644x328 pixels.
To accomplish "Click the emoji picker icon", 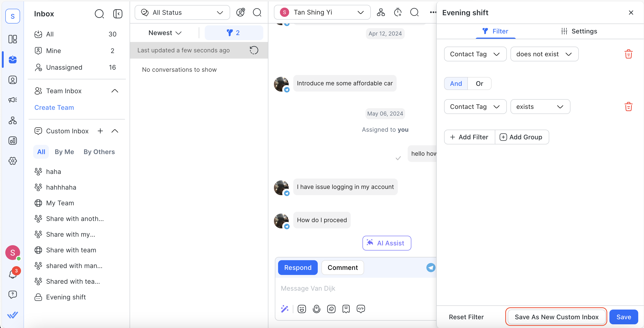I will coord(302,309).
